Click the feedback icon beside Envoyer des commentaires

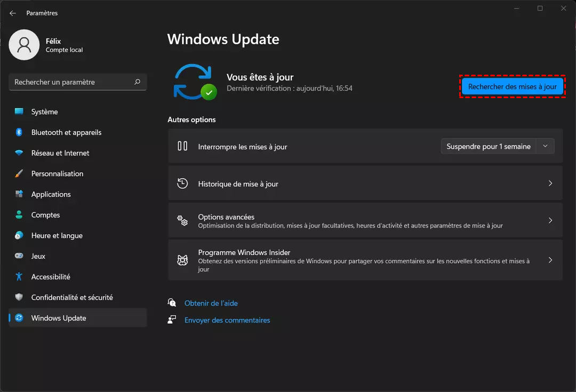[x=172, y=319]
